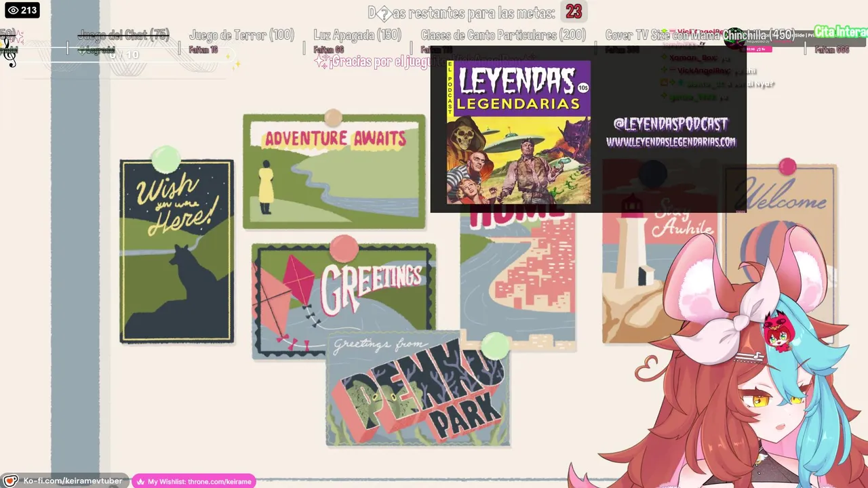This screenshot has height=488, width=868.
Task: Click 'Clases de Canto Particulares (200)' goal
Action: coord(503,35)
